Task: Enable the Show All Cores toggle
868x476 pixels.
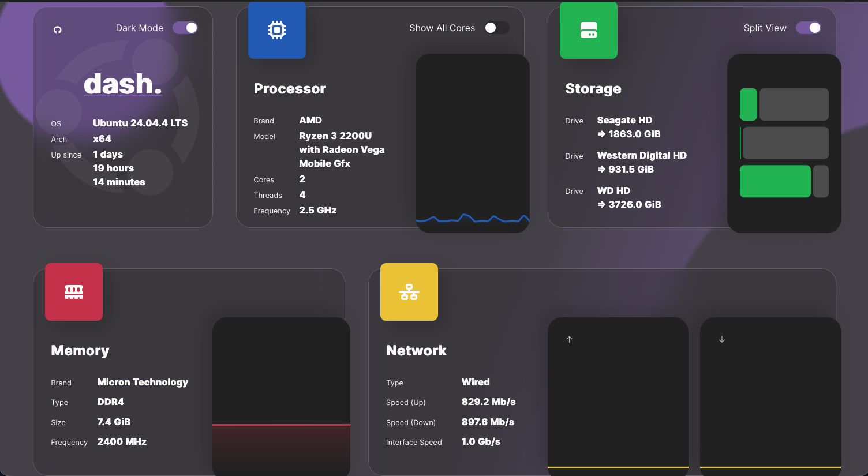Action: 497,28
